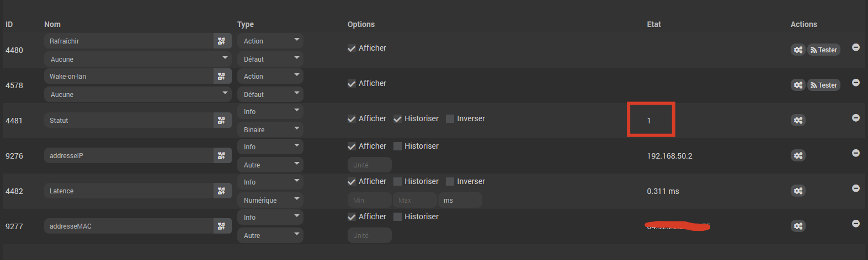868x260 pixels.
Task: Click the icon picker beside Wake-on-lan name
Action: [x=221, y=76]
